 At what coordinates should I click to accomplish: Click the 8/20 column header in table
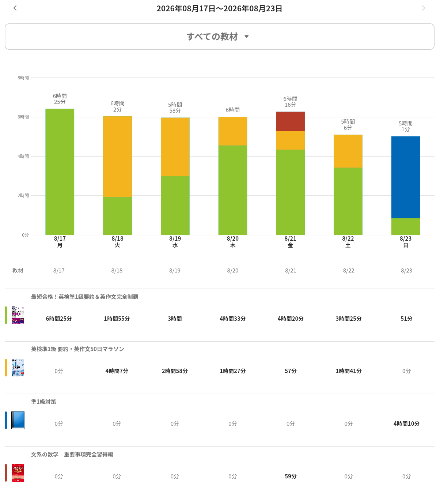pos(233,271)
